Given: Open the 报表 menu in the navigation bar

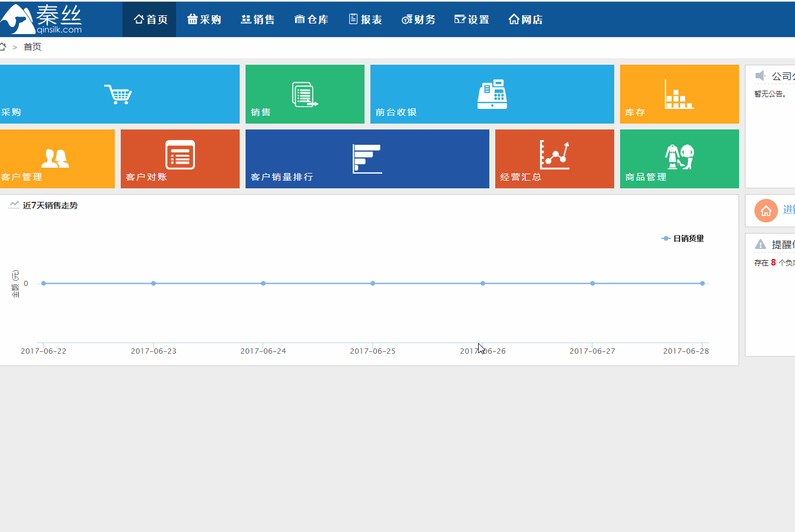Looking at the screenshot, I should (365, 19).
